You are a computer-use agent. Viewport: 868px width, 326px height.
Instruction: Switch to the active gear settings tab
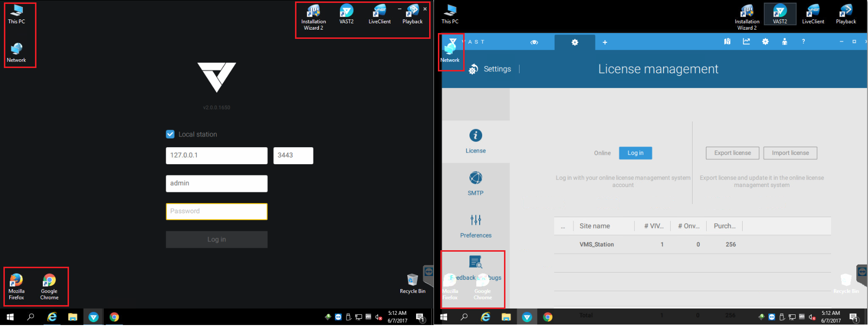point(574,42)
